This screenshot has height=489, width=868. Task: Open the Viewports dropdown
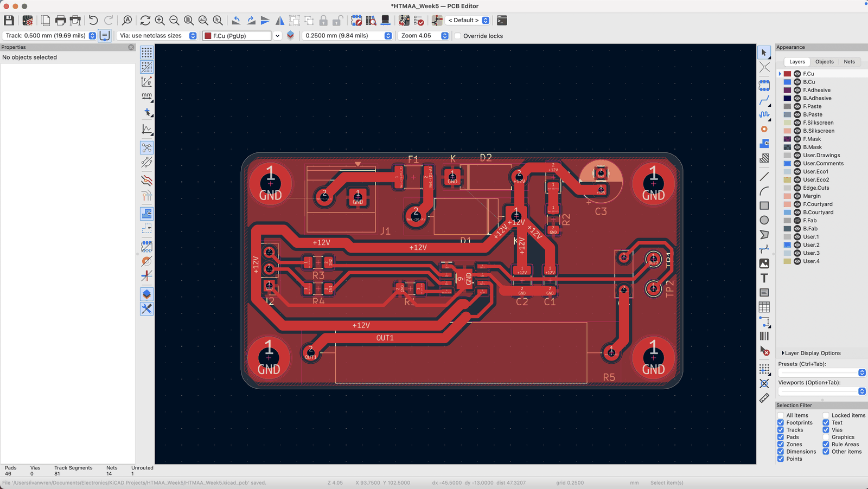(822, 391)
